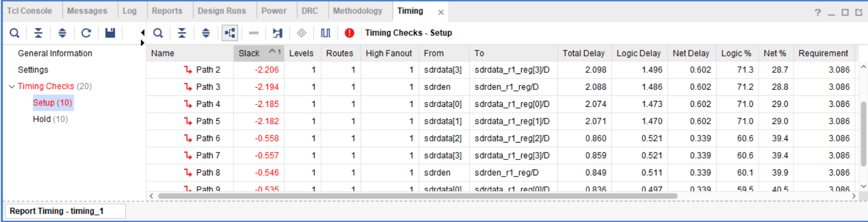Switch to the Tcl Console tab
Viewport: 868px width, 222px height.
click(30, 10)
